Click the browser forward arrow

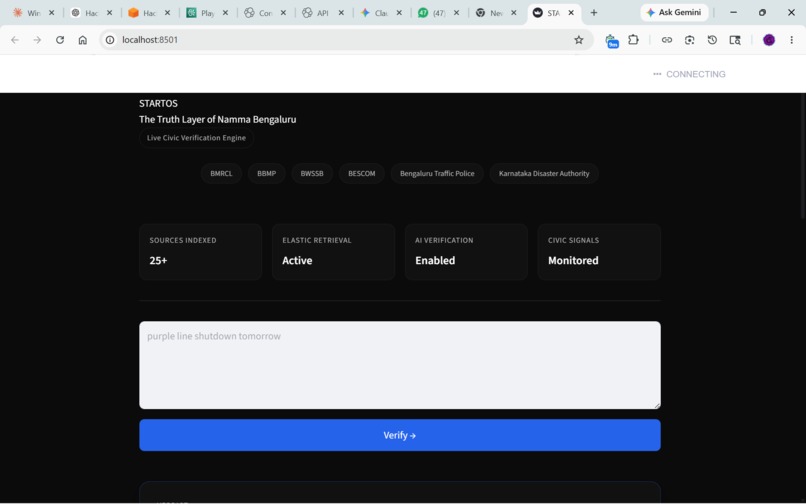[37, 40]
